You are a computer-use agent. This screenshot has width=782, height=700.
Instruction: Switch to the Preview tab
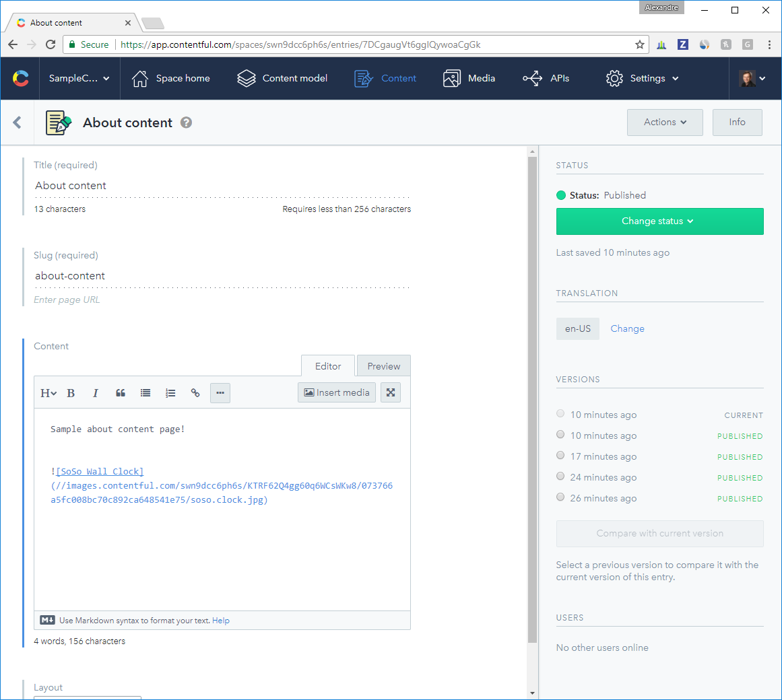click(383, 365)
